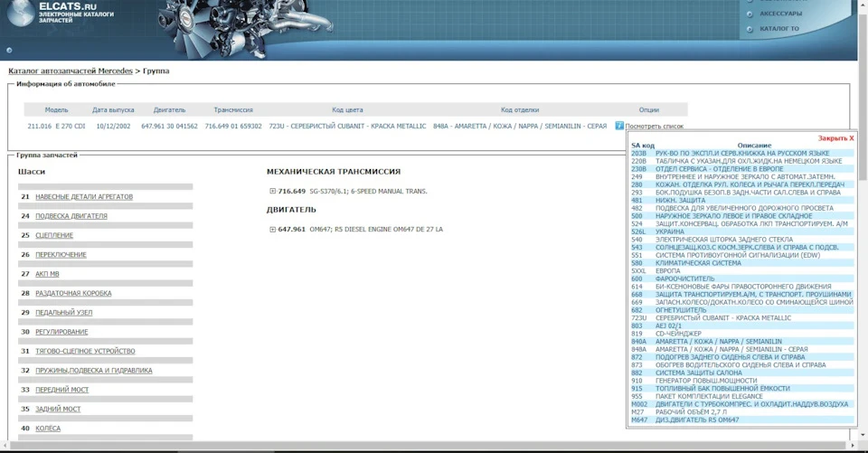868x453 pixels.
Task: Click the 716.649 transmission code text
Action: pos(292,191)
